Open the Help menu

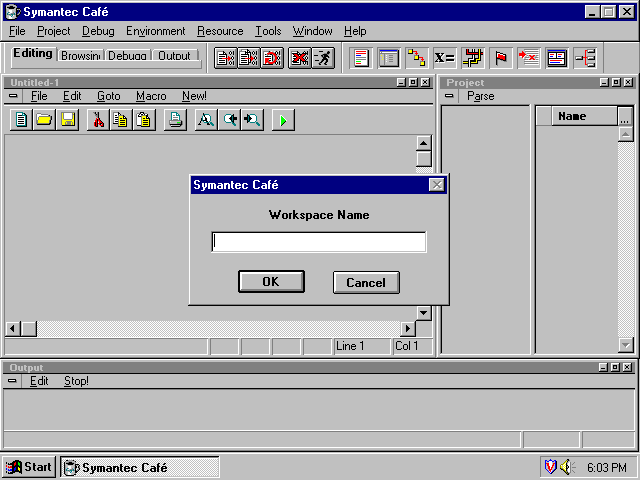(x=355, y=31)
